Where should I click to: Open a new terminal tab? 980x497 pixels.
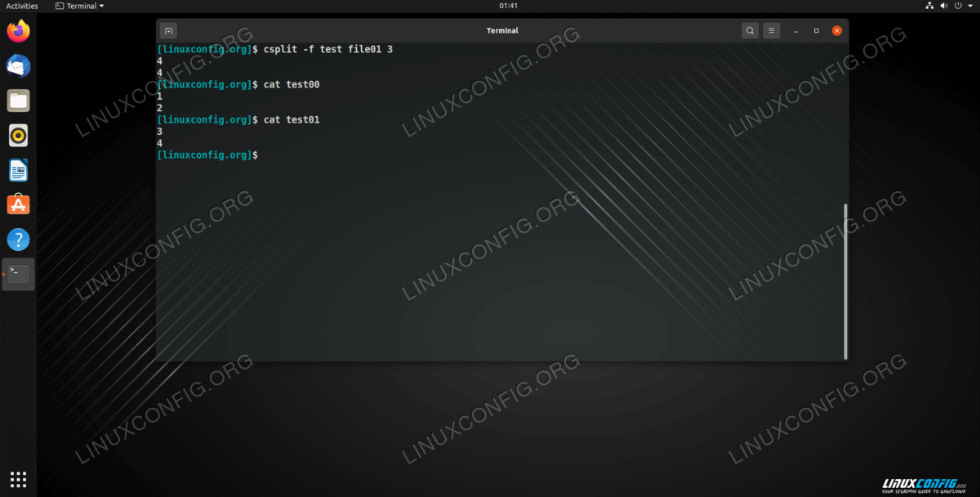(168, 31)
